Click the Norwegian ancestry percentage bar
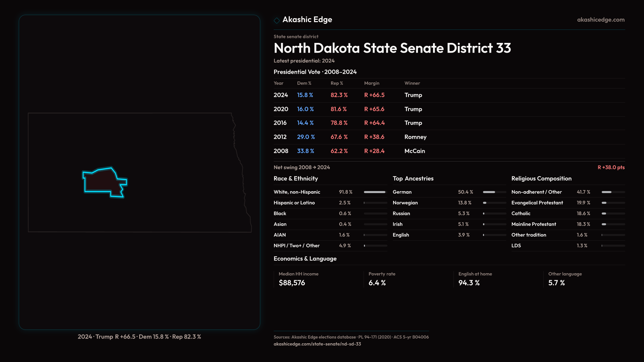The width and height of the screenshot is (644, 362). point(494,203)
